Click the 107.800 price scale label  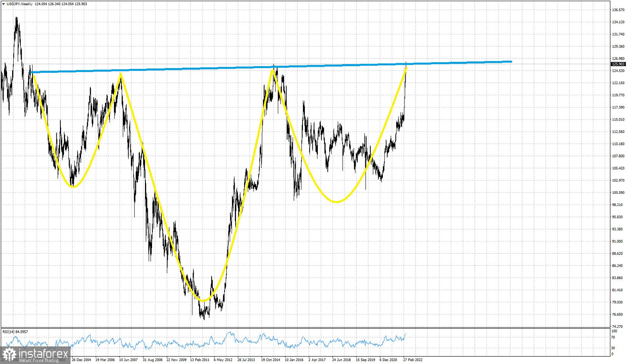[618, 156]
